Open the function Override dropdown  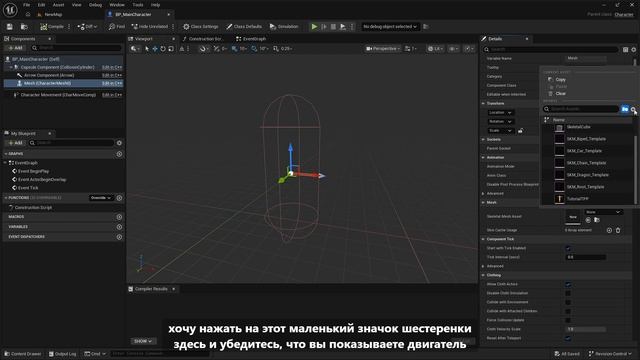(100, 198)
